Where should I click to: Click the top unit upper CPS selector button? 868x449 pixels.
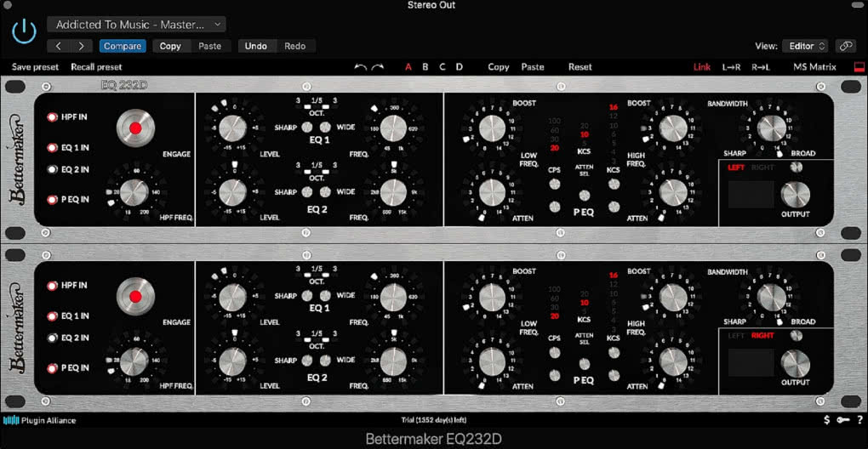554,185
